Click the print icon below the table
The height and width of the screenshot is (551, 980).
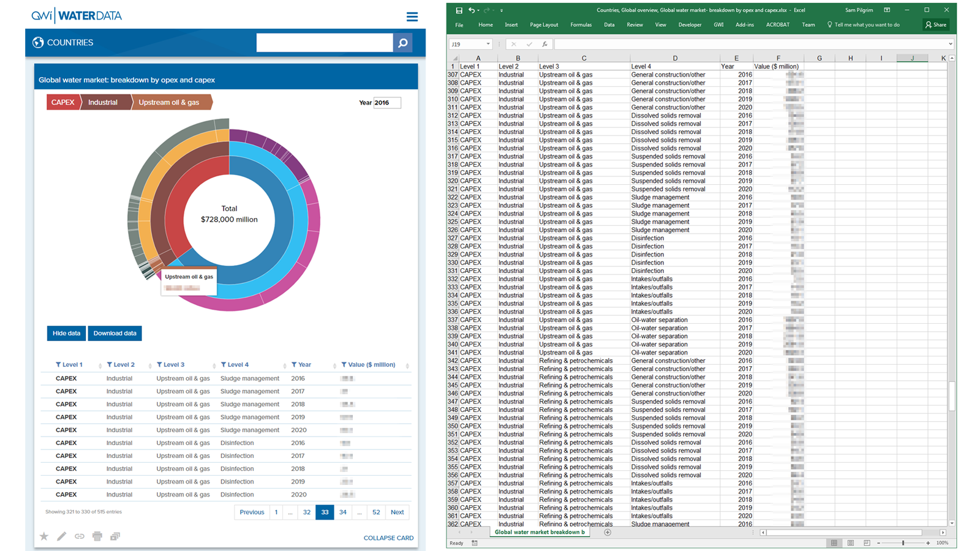(97, 536)
